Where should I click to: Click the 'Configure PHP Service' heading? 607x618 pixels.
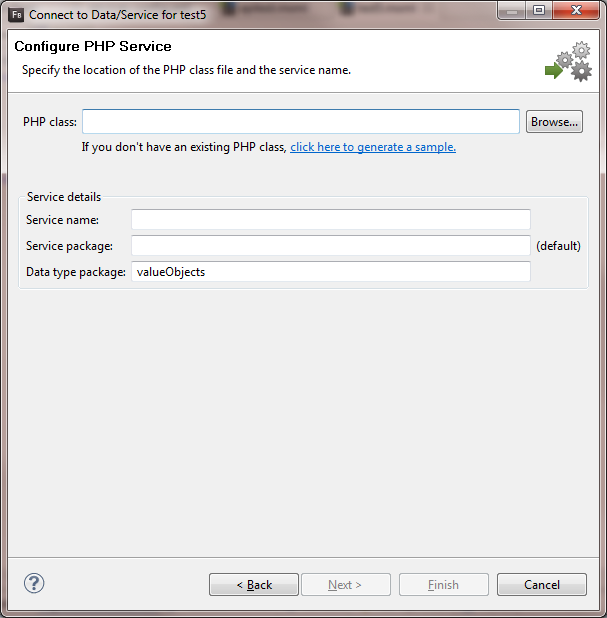tap(93, 47)
